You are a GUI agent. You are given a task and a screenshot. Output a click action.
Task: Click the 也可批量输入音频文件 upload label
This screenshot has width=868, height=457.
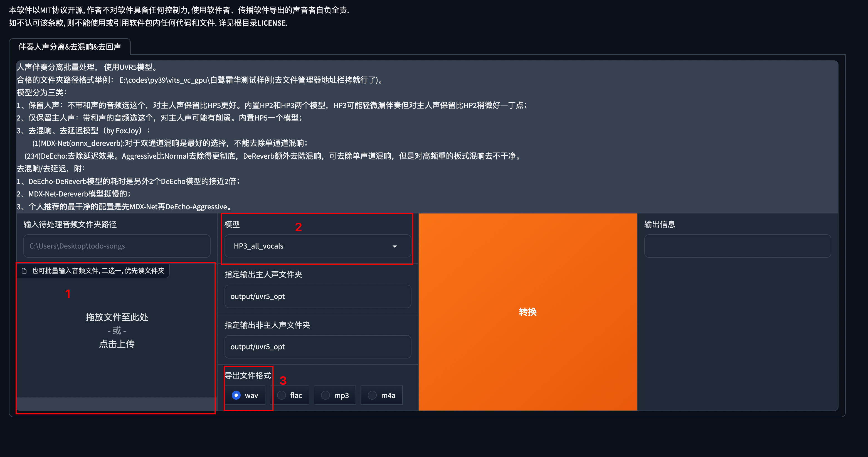(x=98, y=271)
